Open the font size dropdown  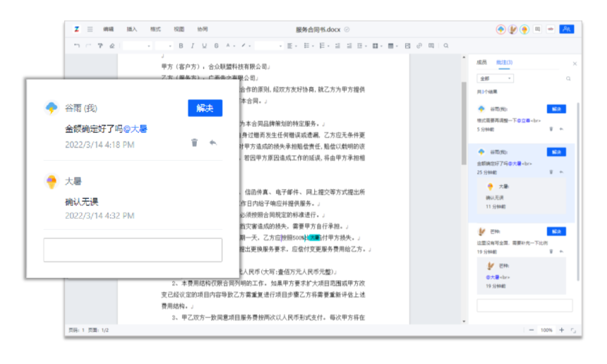164,46
